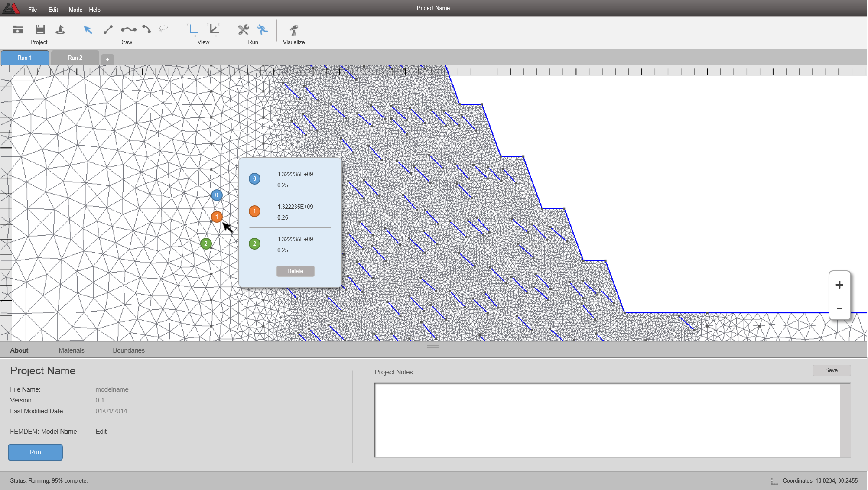868x490 pixels.
Task: Click orange 1 badge in popup
Action: point(254,211)
